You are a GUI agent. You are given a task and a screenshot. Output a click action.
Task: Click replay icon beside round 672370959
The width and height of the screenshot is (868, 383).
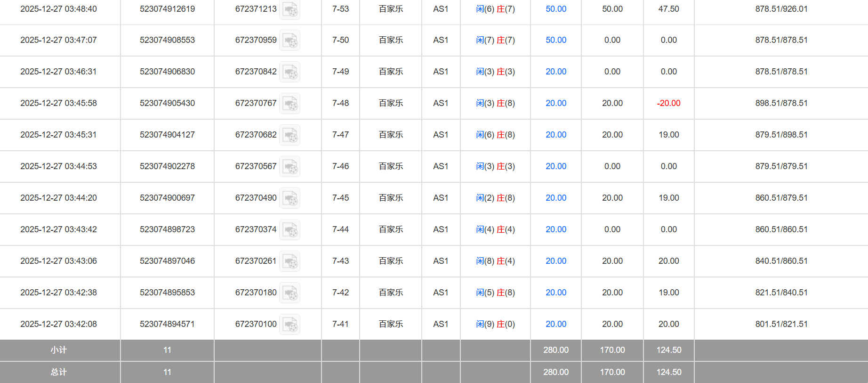tap(289, 41)
